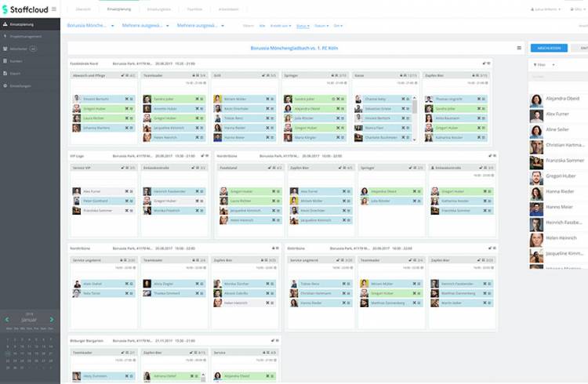Switch to the Einsatzplanung top tab
The image size is (588, 384).
point(119,9)
